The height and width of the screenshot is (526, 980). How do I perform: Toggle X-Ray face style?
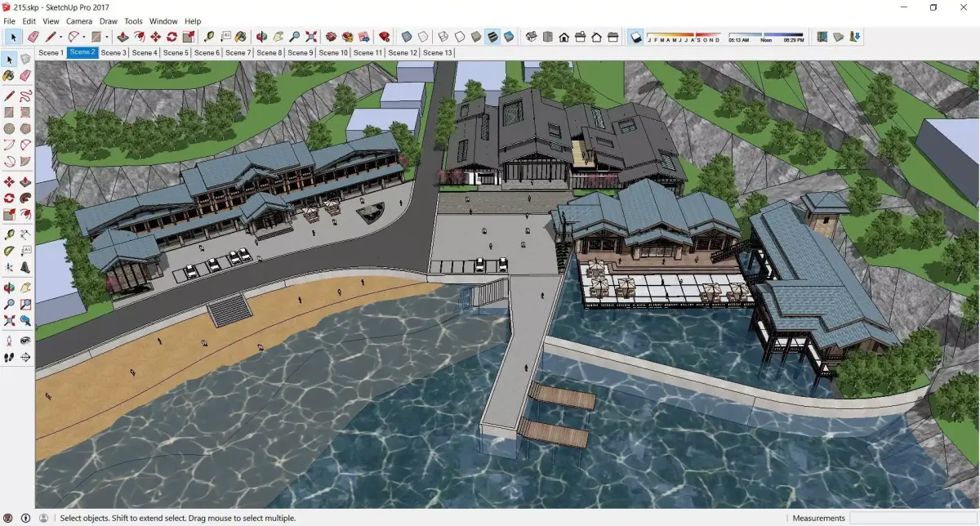point(406,37)
